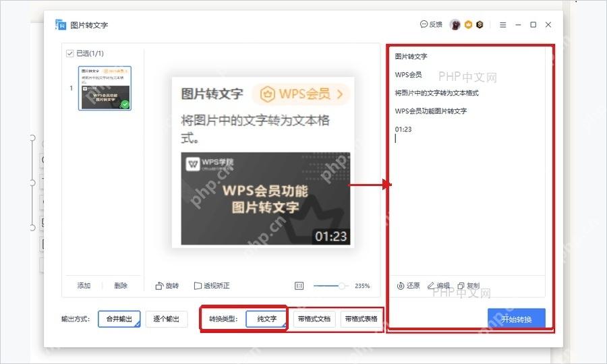Choose 纯文字 conversion type
This screenshot has height=364, width=607.
click(266, 319)
